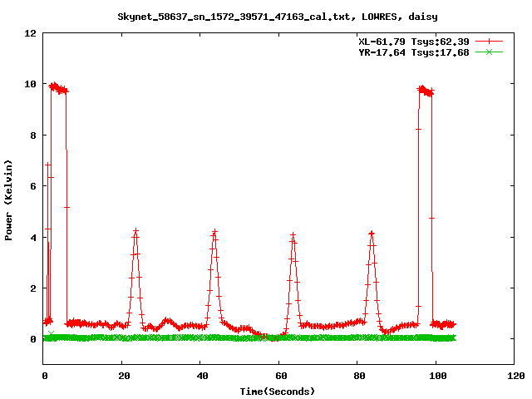The height and width of the screenshot is (399, 532).
Task: Click the Time(Seconds) x-axis label
Action: point(278,392)
